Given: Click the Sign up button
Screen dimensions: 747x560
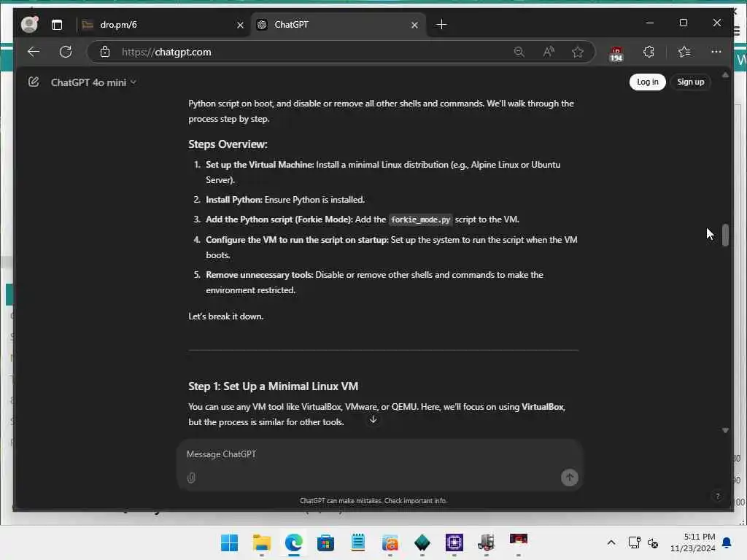Looking at the screenshot, I should [x=691, y=82].
